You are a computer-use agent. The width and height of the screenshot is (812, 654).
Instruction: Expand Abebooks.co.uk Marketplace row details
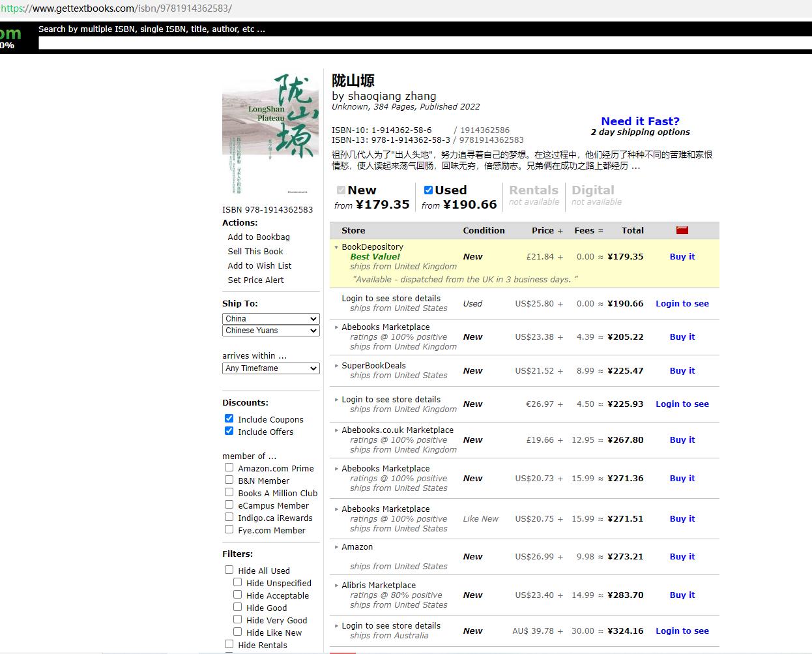[x=336, y=430]
